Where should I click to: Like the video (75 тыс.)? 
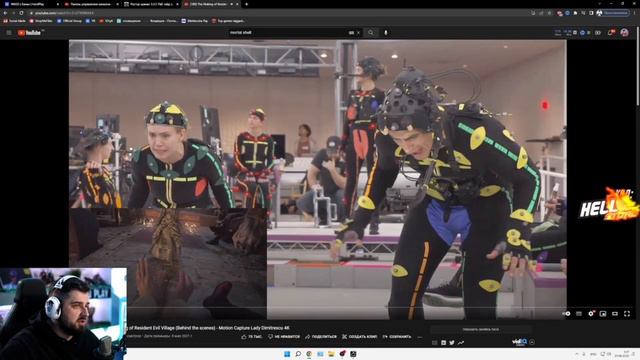pos(252,337)
